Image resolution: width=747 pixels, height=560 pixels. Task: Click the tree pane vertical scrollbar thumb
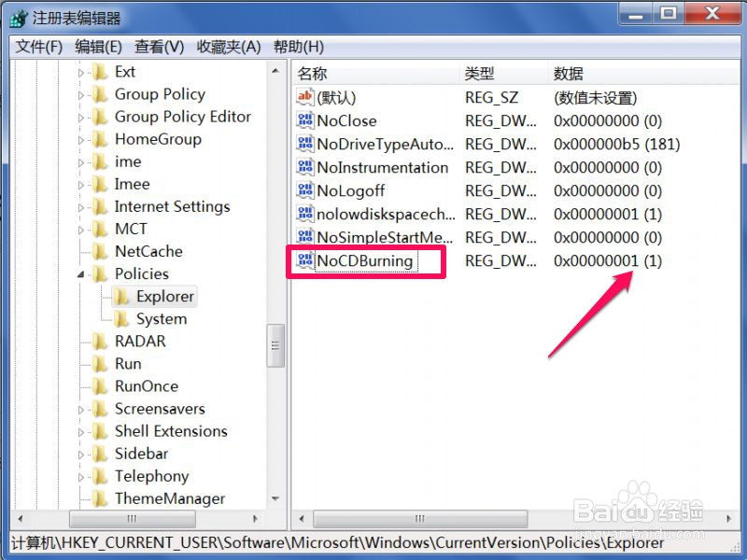[x=275, y=345]
